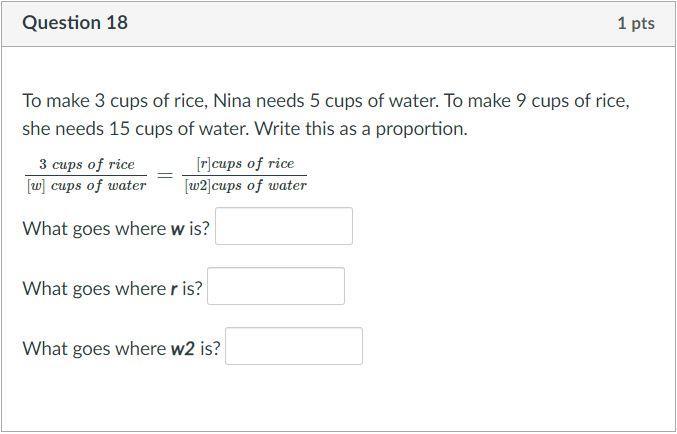Viewport: 677px width, 434px height.
Task: Select the w2 answer input box
Action: coord(294,346)
